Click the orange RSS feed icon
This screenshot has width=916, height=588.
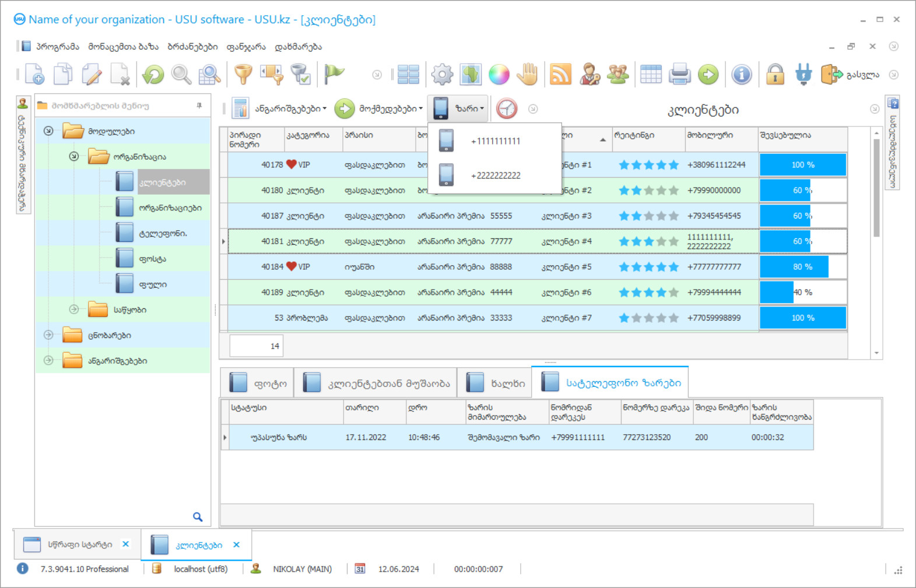pos(560,75)
